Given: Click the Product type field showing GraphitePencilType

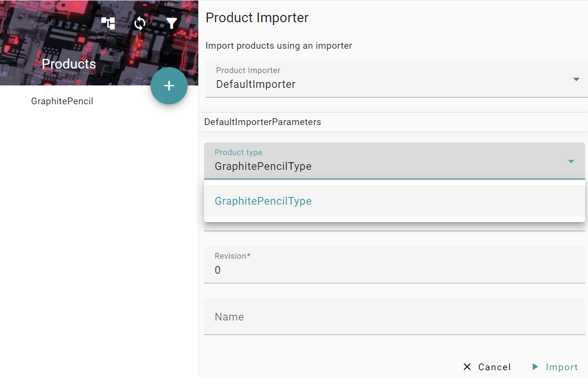Looking at the screenshot, I should [x=395, y=161].
